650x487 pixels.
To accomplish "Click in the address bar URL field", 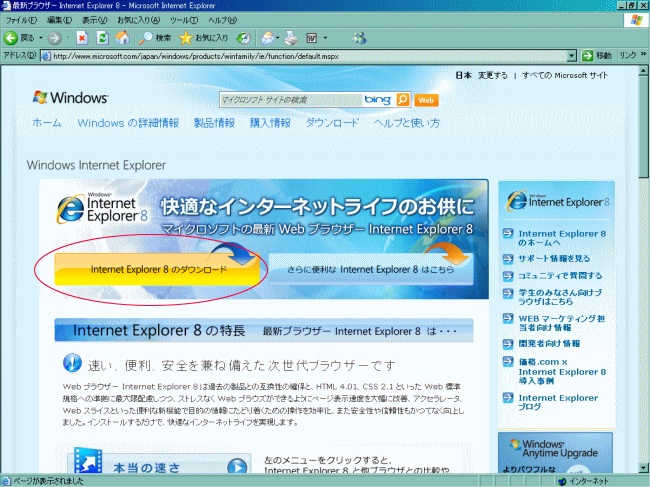I will (x=309, y=56).
